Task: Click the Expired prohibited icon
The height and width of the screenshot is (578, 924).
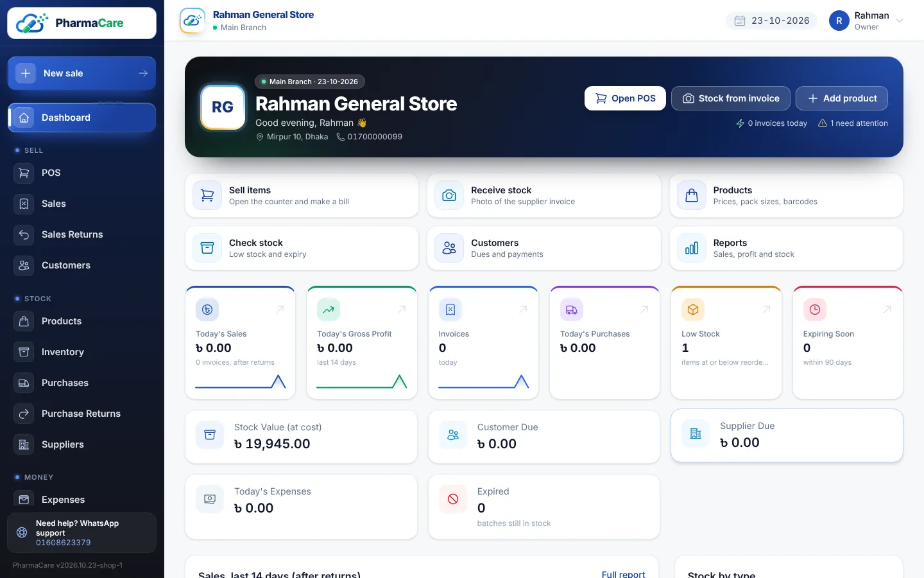Action: tap(453, 499)
